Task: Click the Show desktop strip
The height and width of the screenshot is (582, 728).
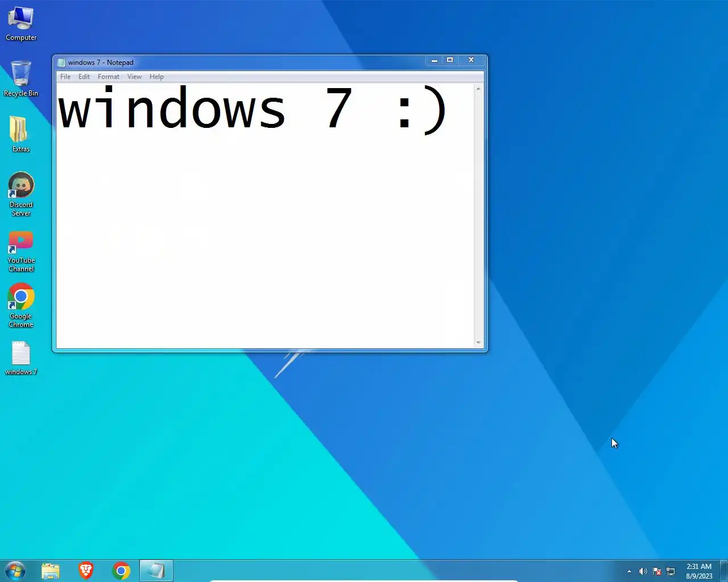Action: click(724, 571)
